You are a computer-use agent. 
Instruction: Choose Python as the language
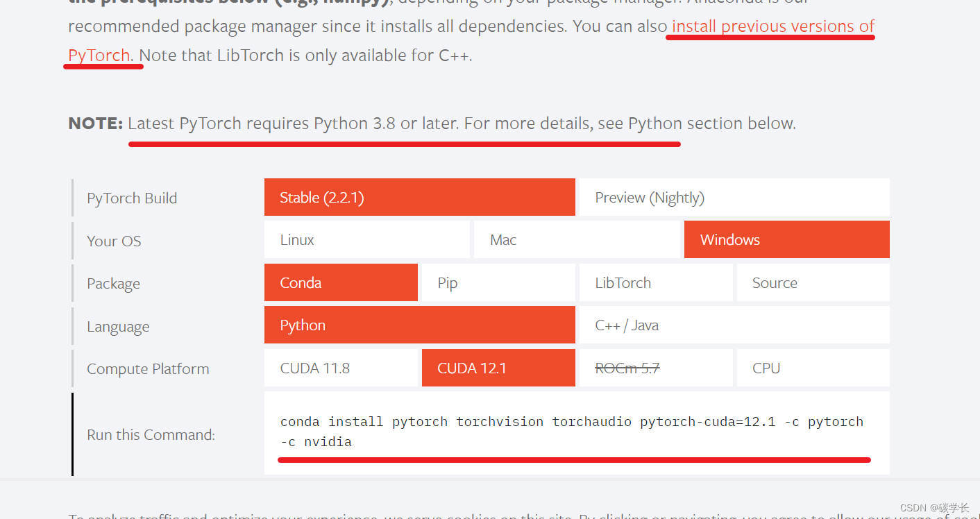click(x=419, y=325)
